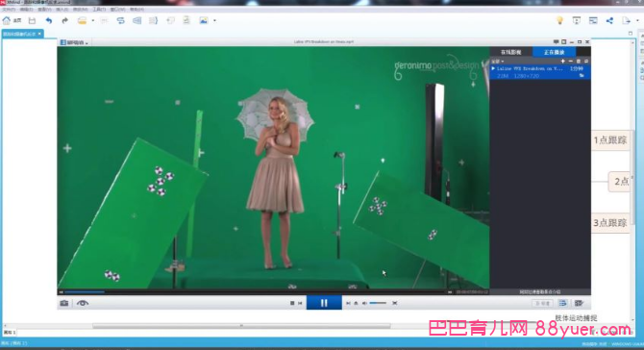Skip to the next video
Screen dimensions: 644x350
348,303
